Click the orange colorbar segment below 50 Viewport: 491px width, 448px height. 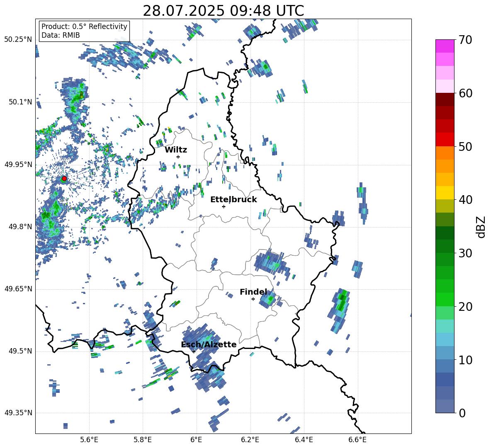[445, 153]
